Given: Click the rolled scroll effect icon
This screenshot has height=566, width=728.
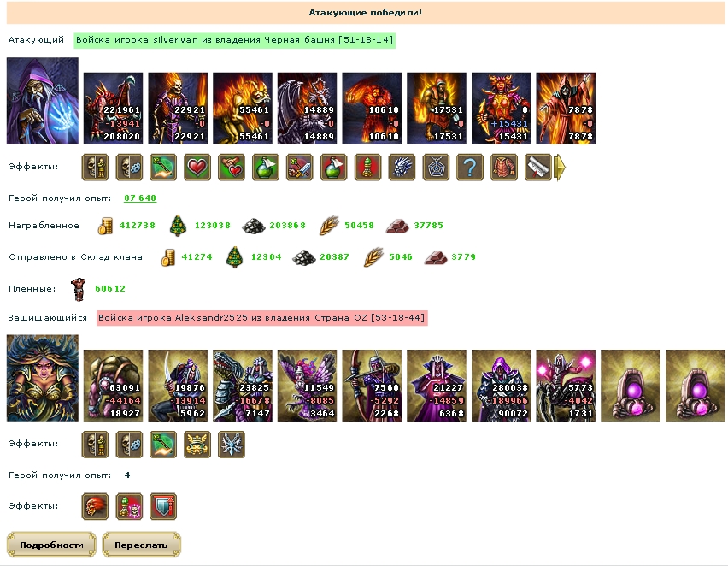Looking at the screenshot, I should (538, 168).
